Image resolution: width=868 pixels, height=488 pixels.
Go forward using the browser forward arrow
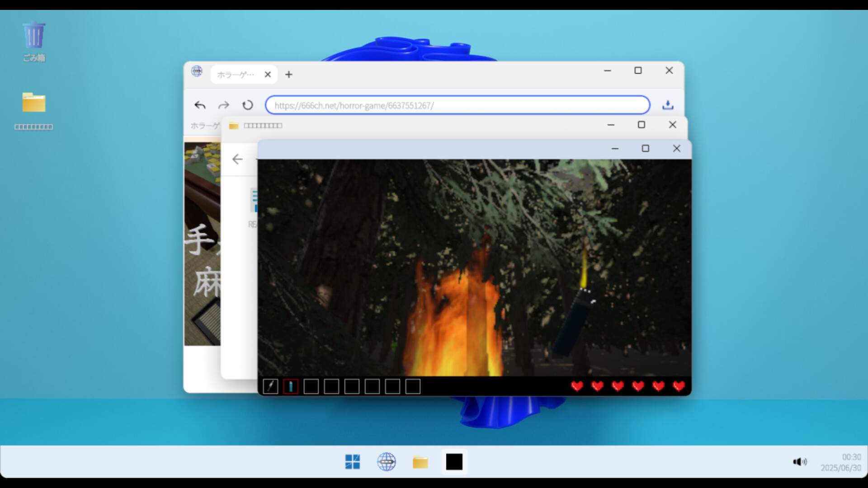(223, 105)
